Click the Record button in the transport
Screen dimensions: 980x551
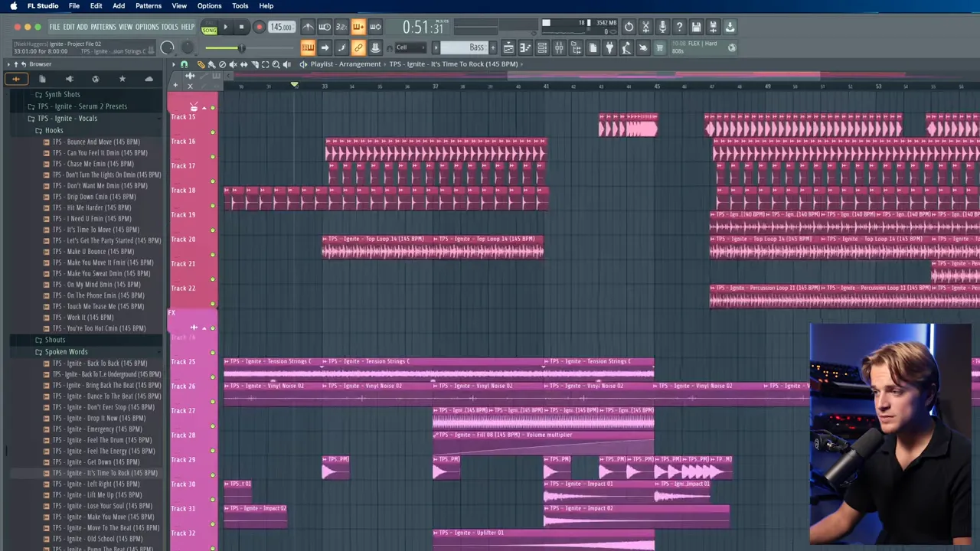(259, 27)
